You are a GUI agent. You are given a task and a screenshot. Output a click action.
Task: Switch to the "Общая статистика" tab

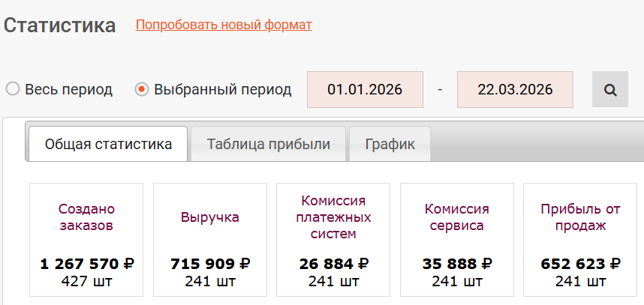108,145
